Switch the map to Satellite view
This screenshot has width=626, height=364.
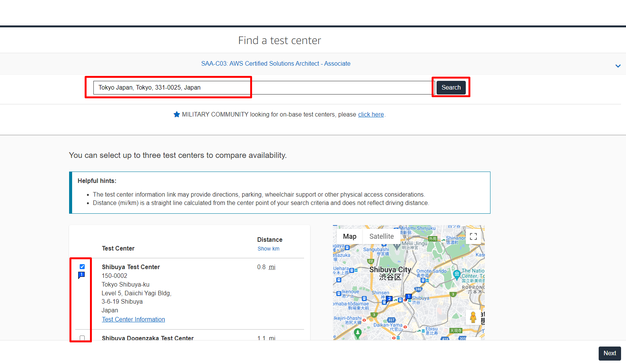[x=381, y=236]
